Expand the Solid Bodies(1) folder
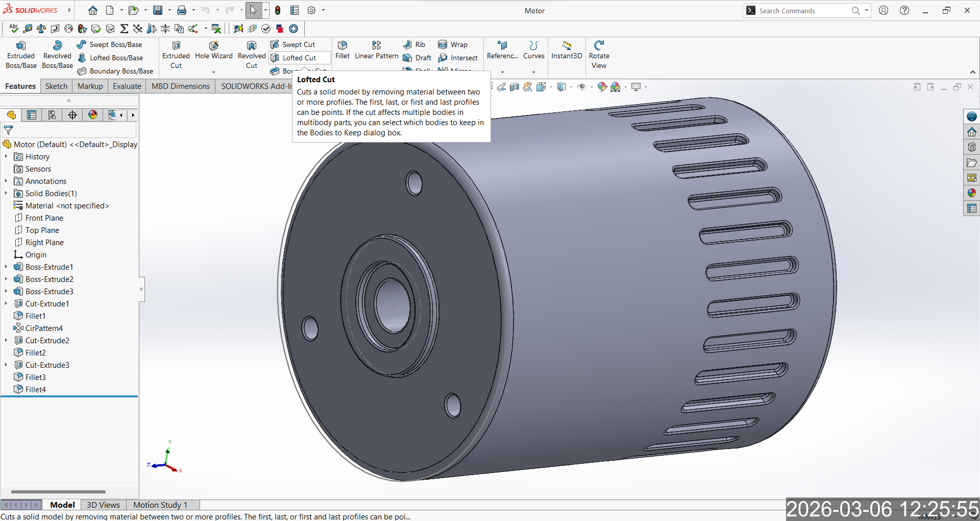Viewport: 980px width, 521px height. [6, 194]
